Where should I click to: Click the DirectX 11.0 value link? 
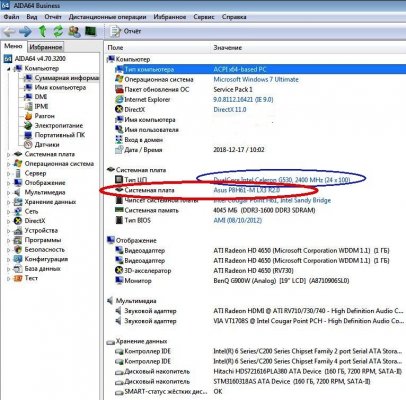(x=230, y=109)
